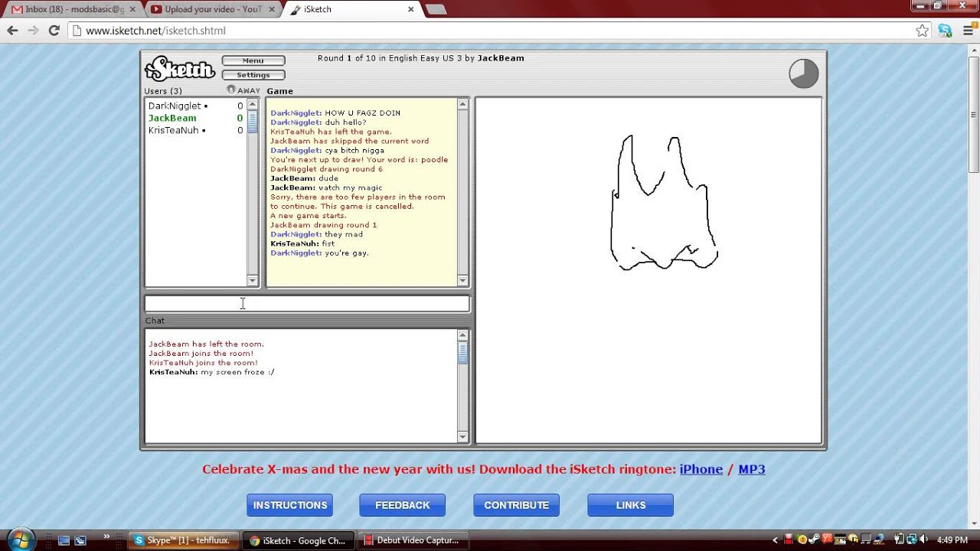The image size is (980, 551).
Task: Click the Round 1 of 10 game title text
Action: [x=421, y=58]
